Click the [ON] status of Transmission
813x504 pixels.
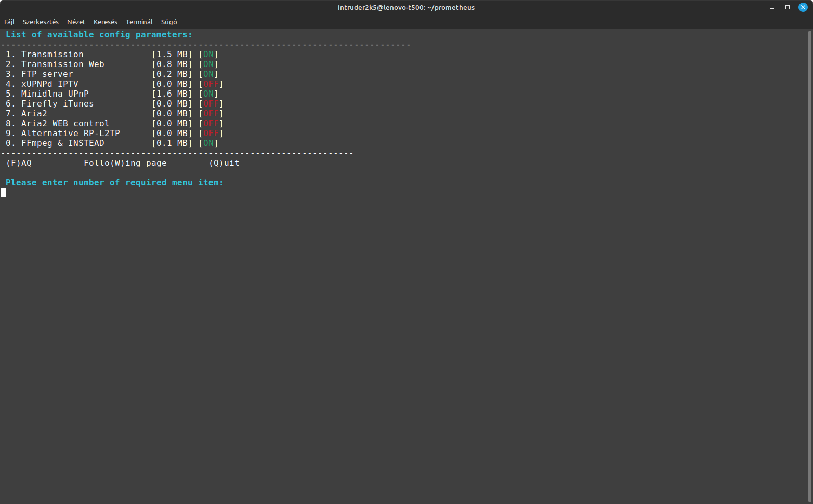tap(208, 55)
